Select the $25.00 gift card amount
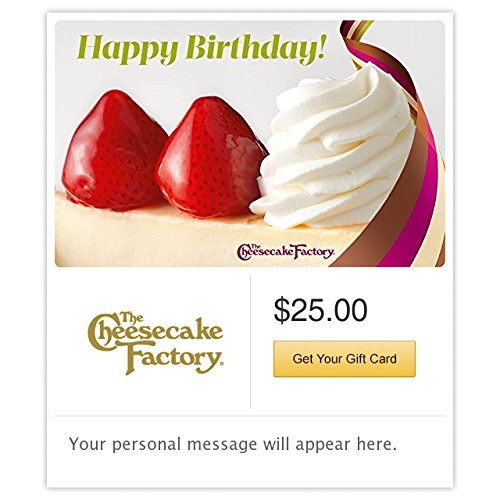Image resolution: width=500 pixels, height=500 pixels. [x=320, y=310]
